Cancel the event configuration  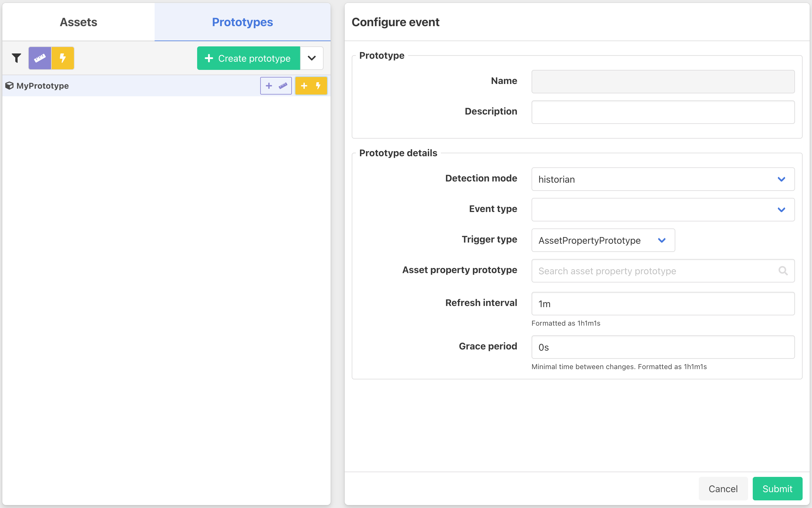click(x=723, y=489)
